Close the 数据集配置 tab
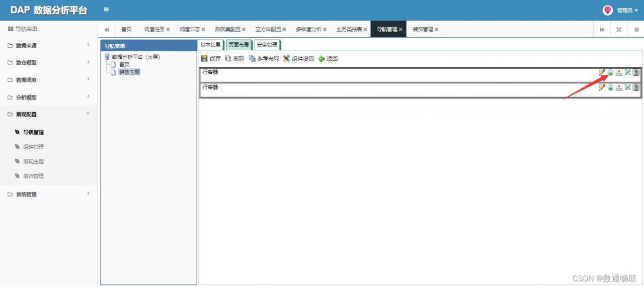This screenshot has height=287, width=644. pos(244,30)
